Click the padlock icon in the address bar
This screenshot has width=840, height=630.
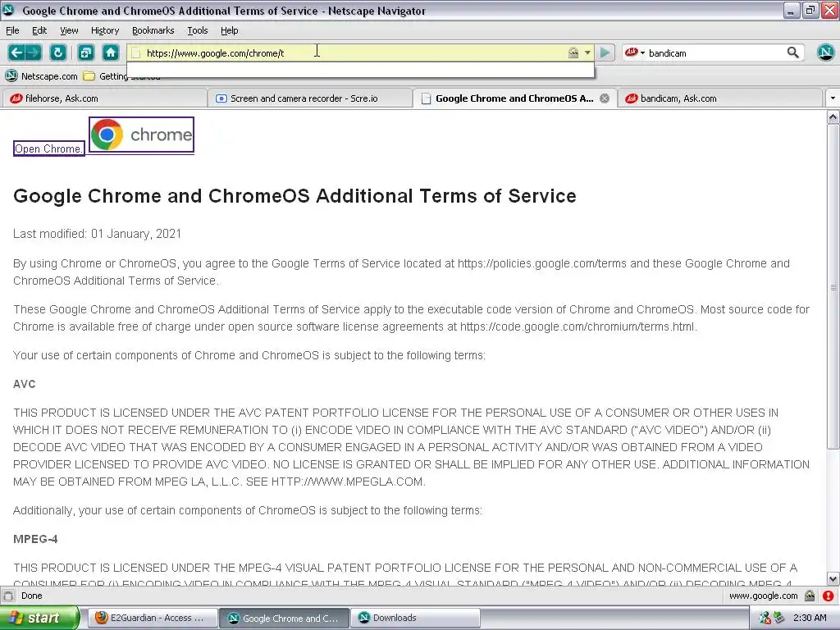click(x=573, y=52)
